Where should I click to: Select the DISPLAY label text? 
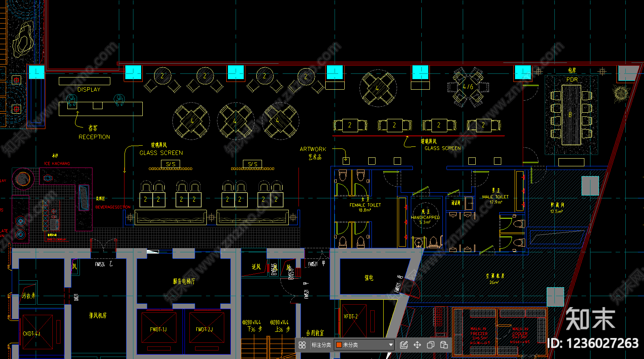pyautogui.click(x=89, y=89)
